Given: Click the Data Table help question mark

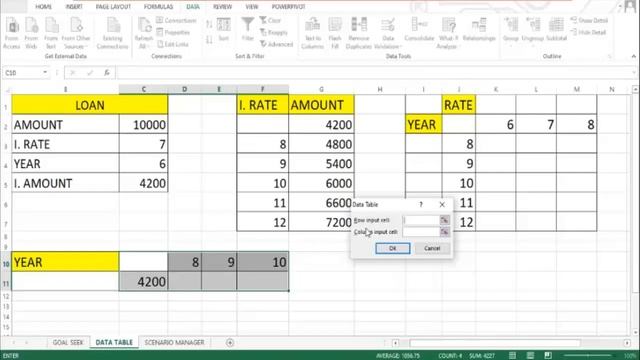Looking at the screenshot, I should coord(421,204).
